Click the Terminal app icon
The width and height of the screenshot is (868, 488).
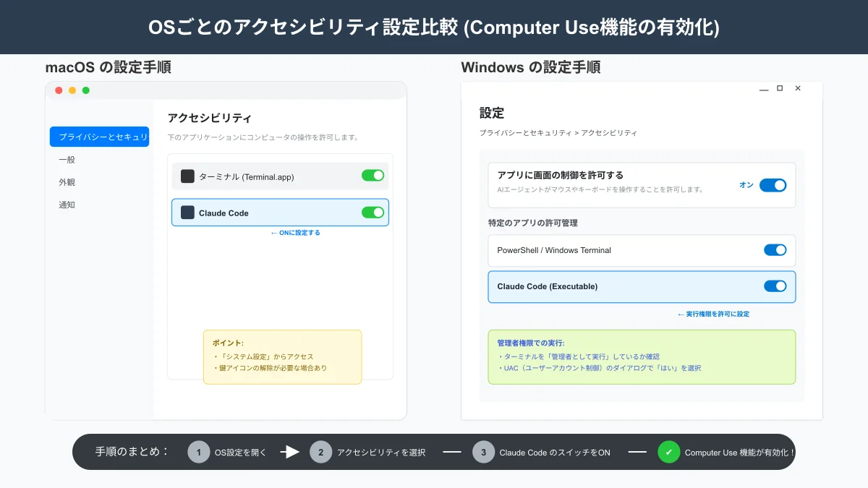click(x=187, y=176)
